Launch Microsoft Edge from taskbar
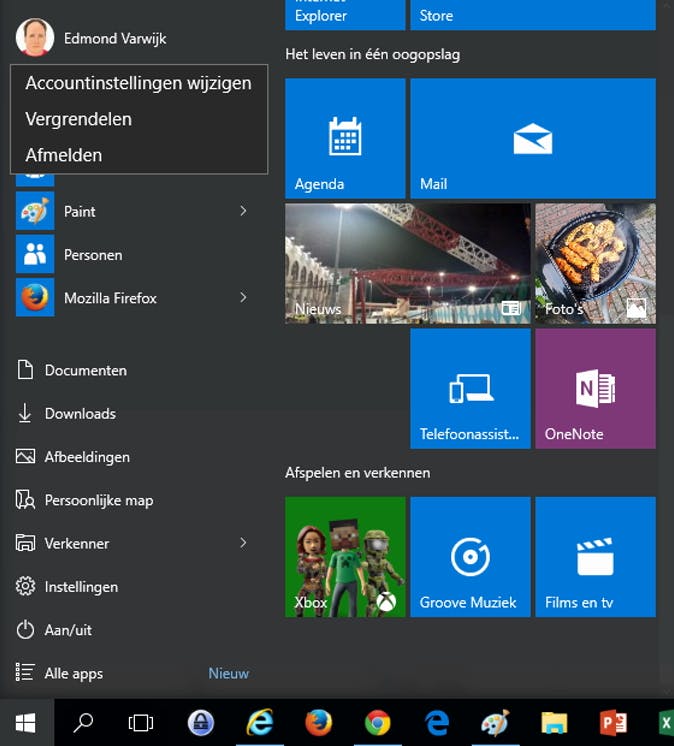The height and width of the screenshot is (746, 674). [437, 723]
